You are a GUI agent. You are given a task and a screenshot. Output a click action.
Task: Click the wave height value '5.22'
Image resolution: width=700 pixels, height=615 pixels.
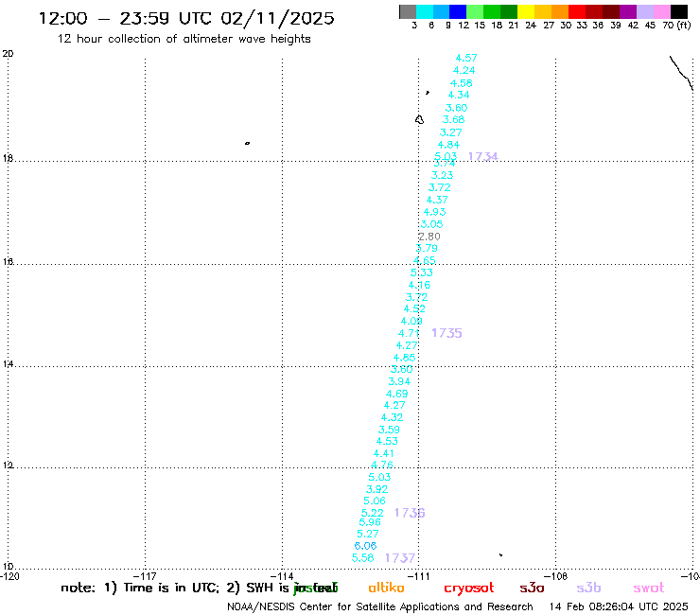pos(373,513)
